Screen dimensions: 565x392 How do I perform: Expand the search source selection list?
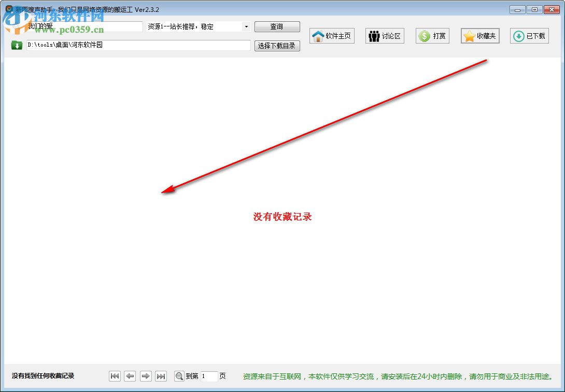246,26
